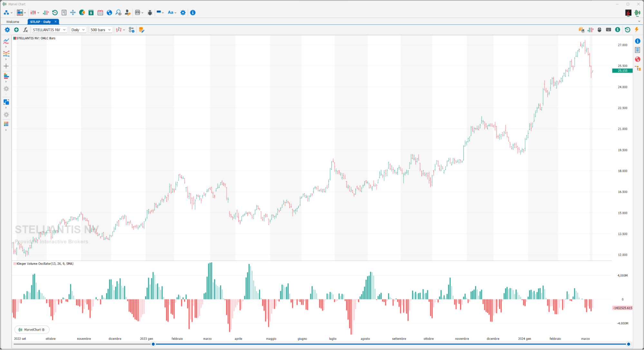Click the blue crosshair arrows icon
This screenshot has width=644, height=350.
click(73, 13)
